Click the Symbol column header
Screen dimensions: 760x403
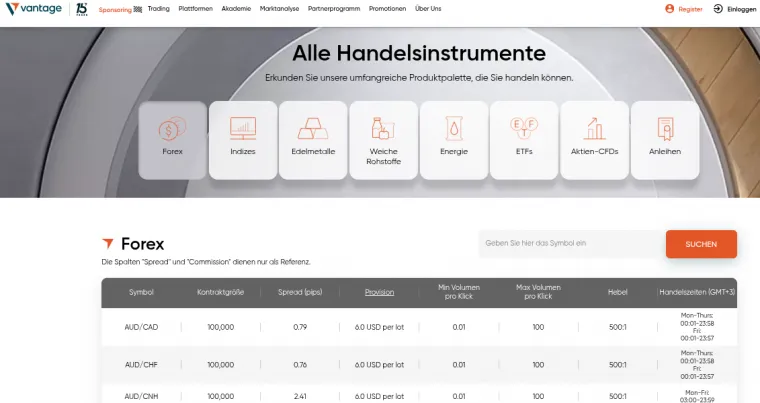(141, 292)
